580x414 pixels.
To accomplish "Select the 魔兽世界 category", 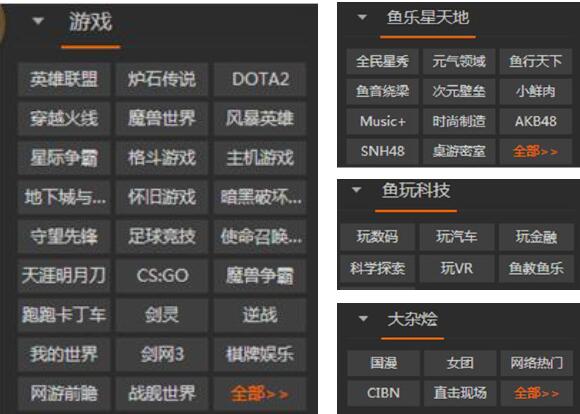I will 162,118.
